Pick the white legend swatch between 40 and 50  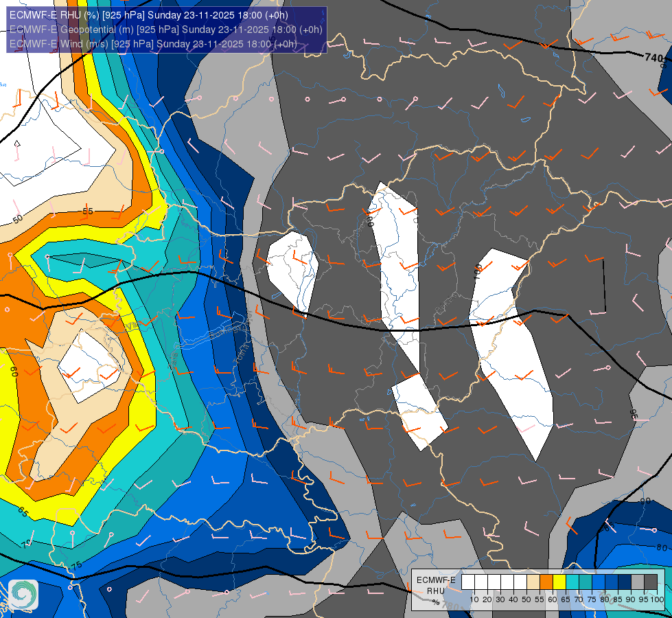(520, 582)
